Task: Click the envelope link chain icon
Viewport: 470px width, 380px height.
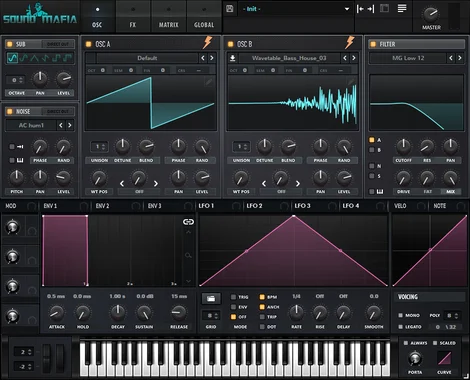Action: (x=188, y=222)
